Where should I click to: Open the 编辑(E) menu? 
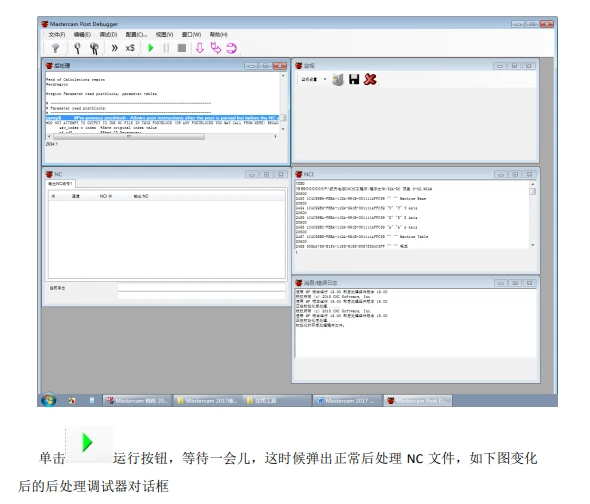click(82, 35)
